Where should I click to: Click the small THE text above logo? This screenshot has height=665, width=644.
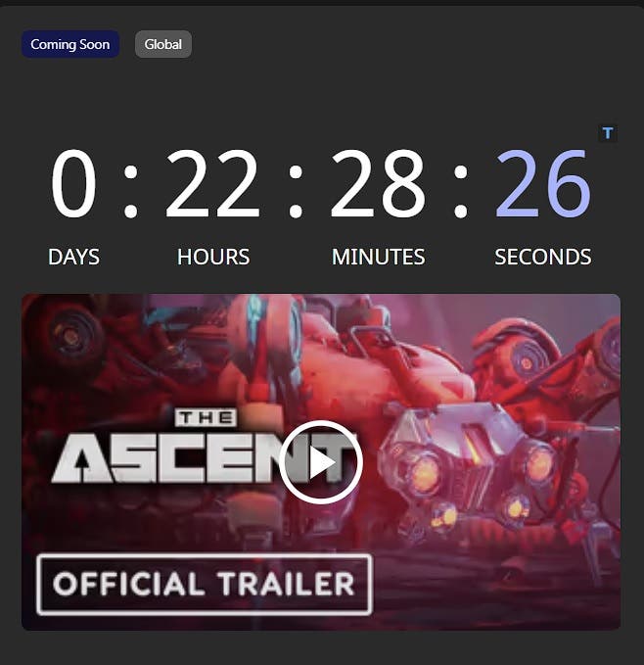(x=206, y=418)
